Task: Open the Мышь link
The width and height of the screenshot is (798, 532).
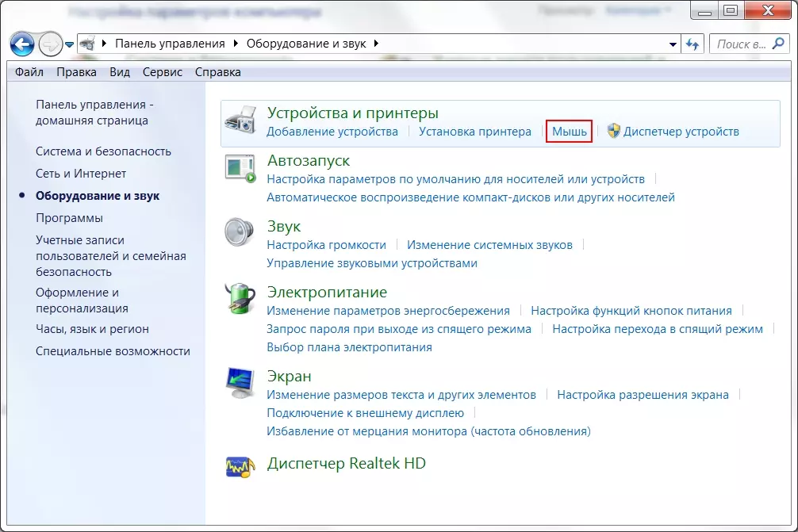Action: 569,132
